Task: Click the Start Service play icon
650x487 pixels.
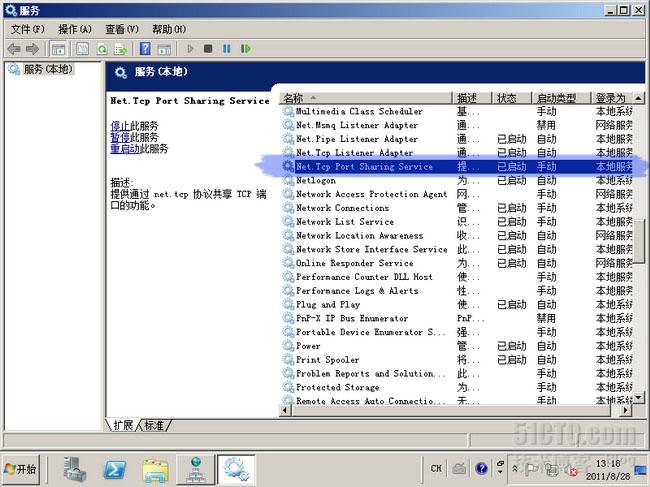Action: 190,49
